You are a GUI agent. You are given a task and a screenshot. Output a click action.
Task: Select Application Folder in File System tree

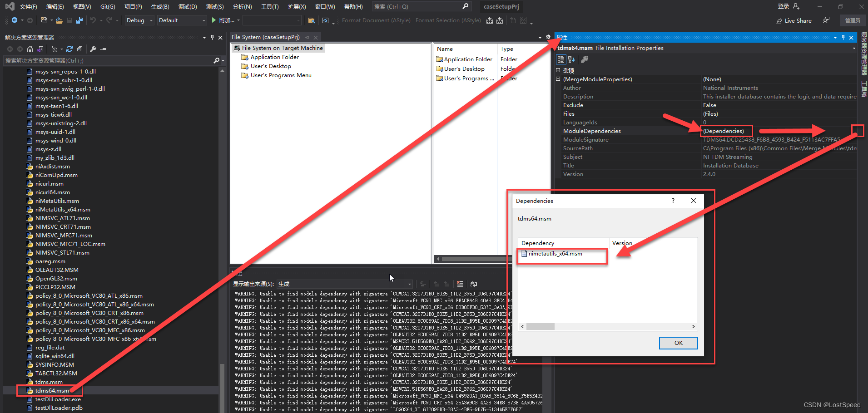[274, 57]
